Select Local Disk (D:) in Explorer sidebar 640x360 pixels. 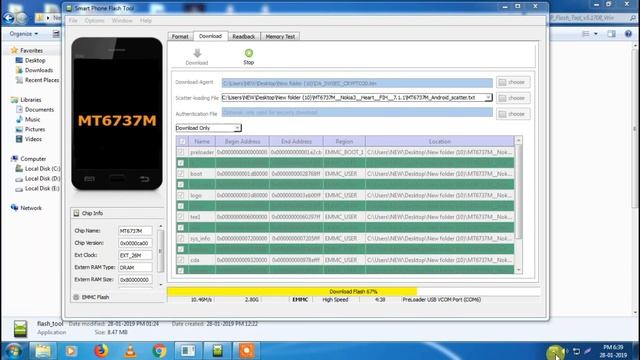(x=42, y=178)
